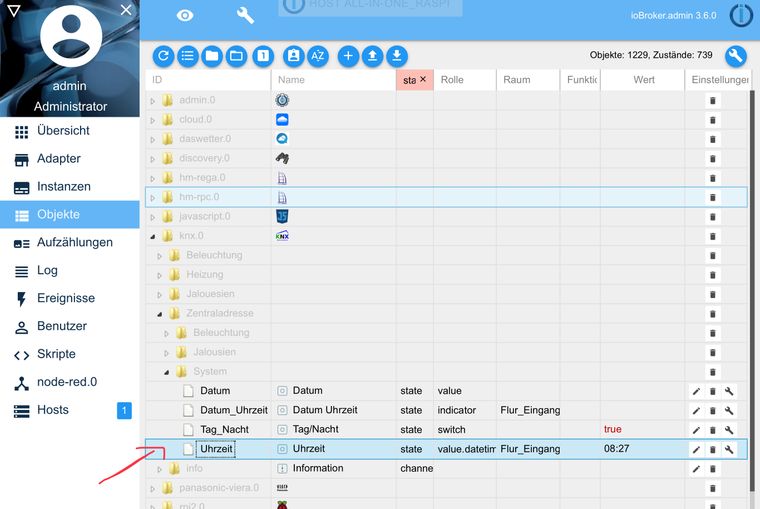Open Benutzer in the sidebar
This screenshot has width=760, height=509.
click(x=70, y=326)
